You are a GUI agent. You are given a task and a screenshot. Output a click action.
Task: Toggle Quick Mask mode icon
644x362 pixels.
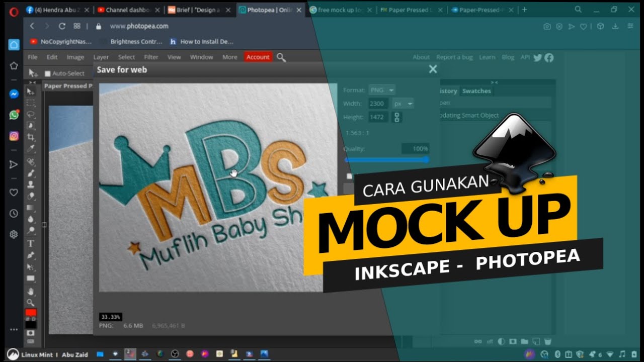(31, 333)
